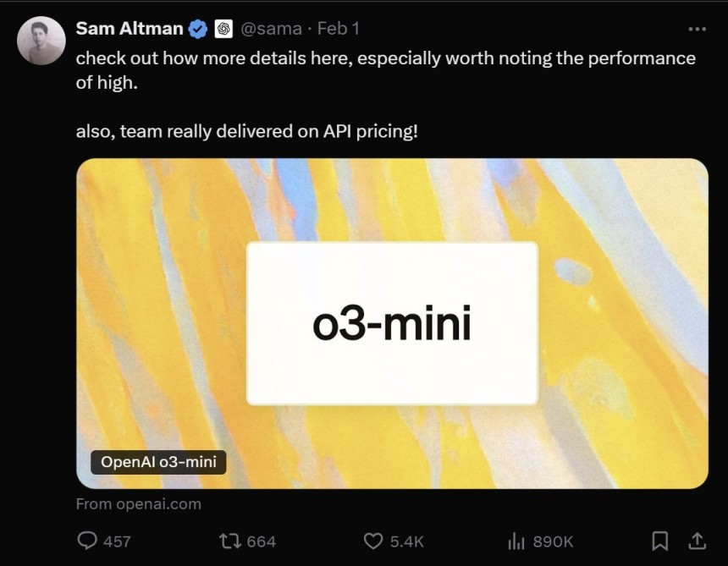Click the 457 replies count
The height and width of the screenshot is (566, 728).
point(117,541)
